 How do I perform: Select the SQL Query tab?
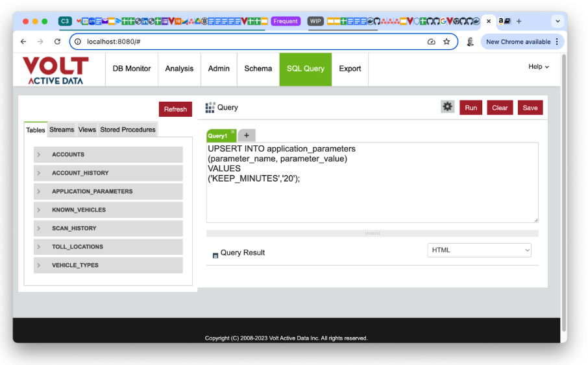[305, 69]
